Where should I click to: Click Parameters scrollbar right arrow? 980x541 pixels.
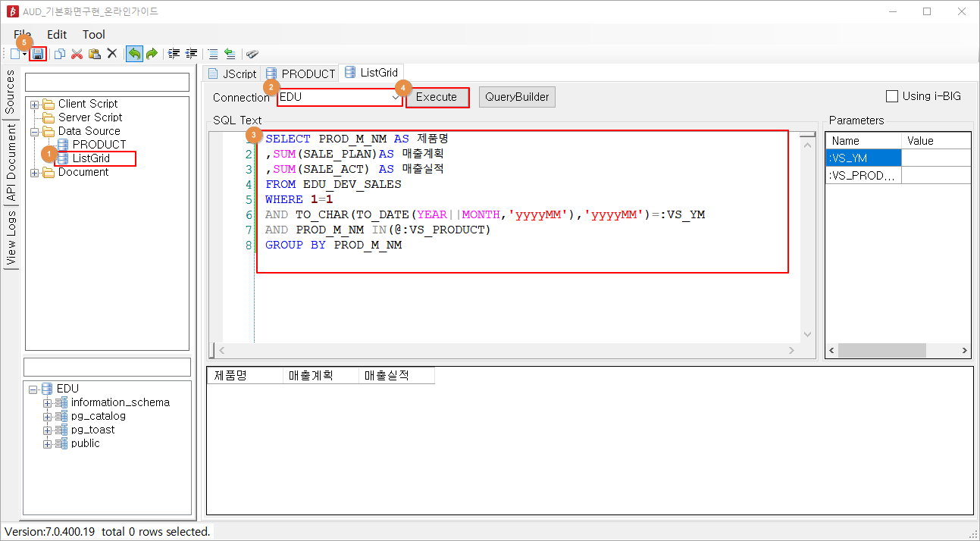tap(965, 351)
